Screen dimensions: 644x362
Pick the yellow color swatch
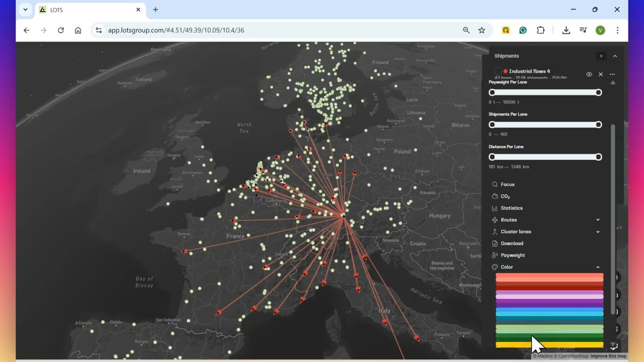[x=549, y=345]
